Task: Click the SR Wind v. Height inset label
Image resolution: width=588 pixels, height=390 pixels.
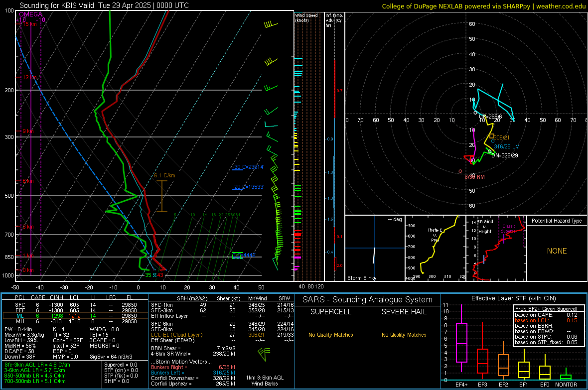Action: click(x=485, y=227)
